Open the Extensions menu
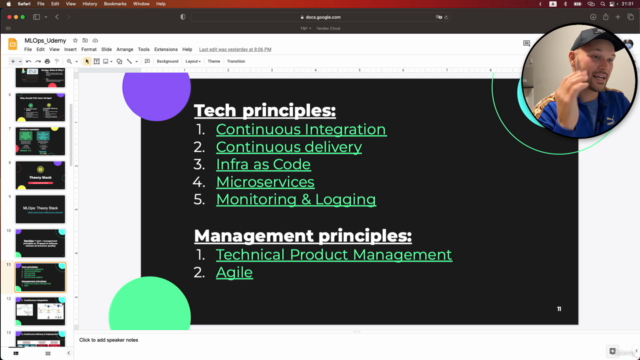Viewport: 640px width, 360px height. coord(166,49)
